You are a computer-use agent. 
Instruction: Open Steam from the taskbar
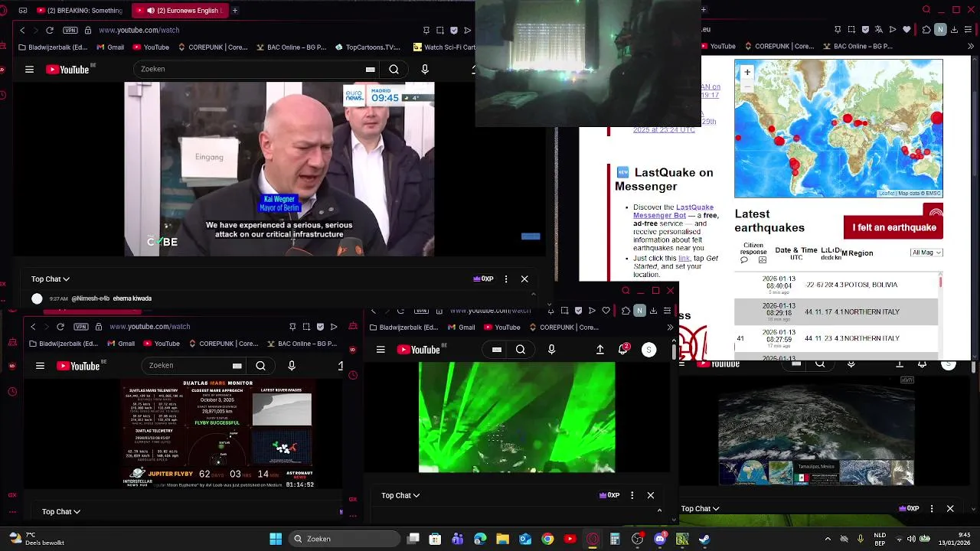(x=704, y=539)
